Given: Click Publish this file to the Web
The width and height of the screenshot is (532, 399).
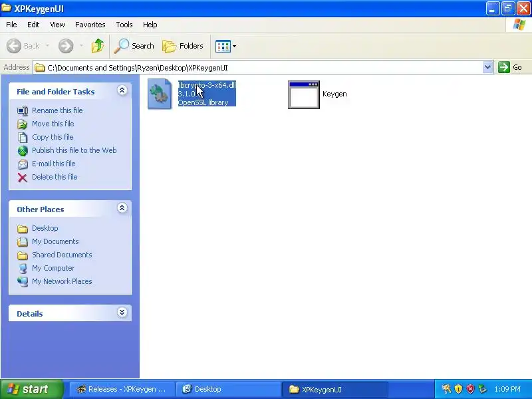Looking at the screenshot, I should pos(74,150).
